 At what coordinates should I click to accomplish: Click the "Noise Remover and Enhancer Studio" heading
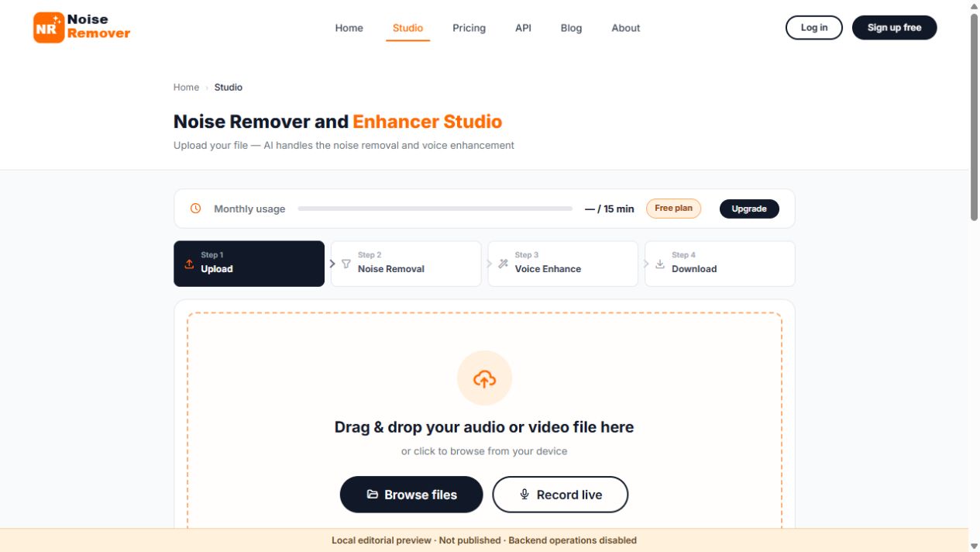(338, 122)
